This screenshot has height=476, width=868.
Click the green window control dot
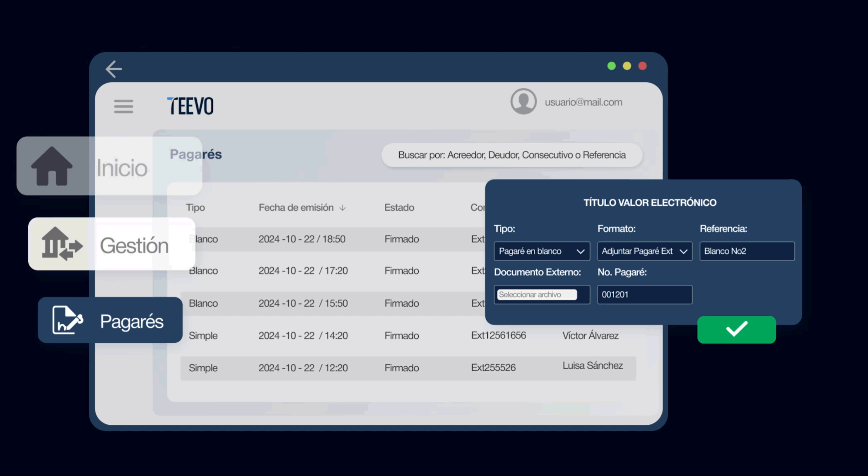point(611,66)
